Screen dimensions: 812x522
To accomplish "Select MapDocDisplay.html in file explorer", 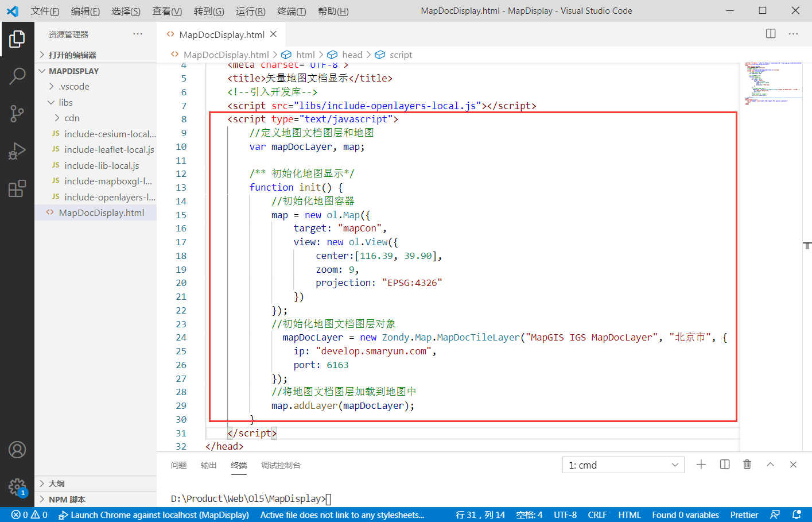I will click(x=95, y=212).
